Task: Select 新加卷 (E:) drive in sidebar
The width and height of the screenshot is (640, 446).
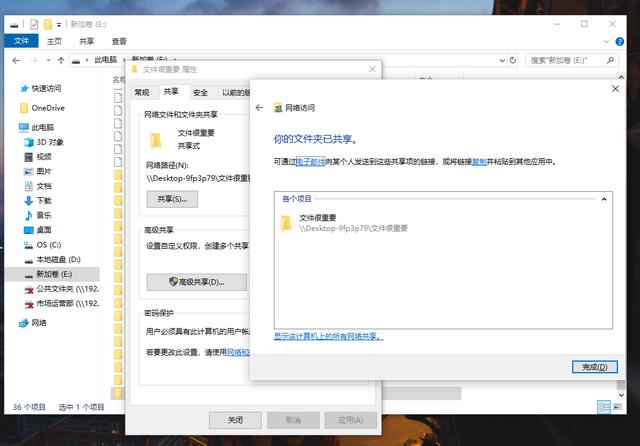Action: click(x=52, y=274)
